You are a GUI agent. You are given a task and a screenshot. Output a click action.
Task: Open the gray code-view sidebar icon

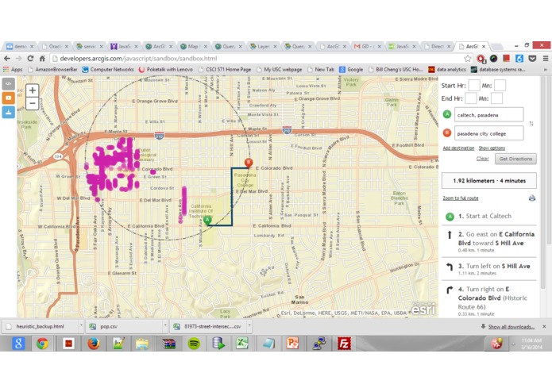[x=9, y=83]
